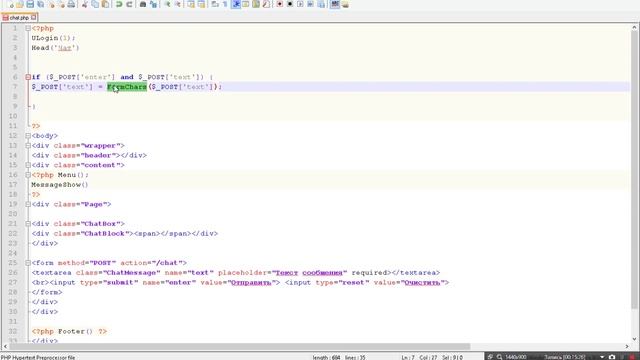This screenshot has width=640, height=360.
Task: Collapse the Page div at line 19
Action: click(x=28, y=204)
